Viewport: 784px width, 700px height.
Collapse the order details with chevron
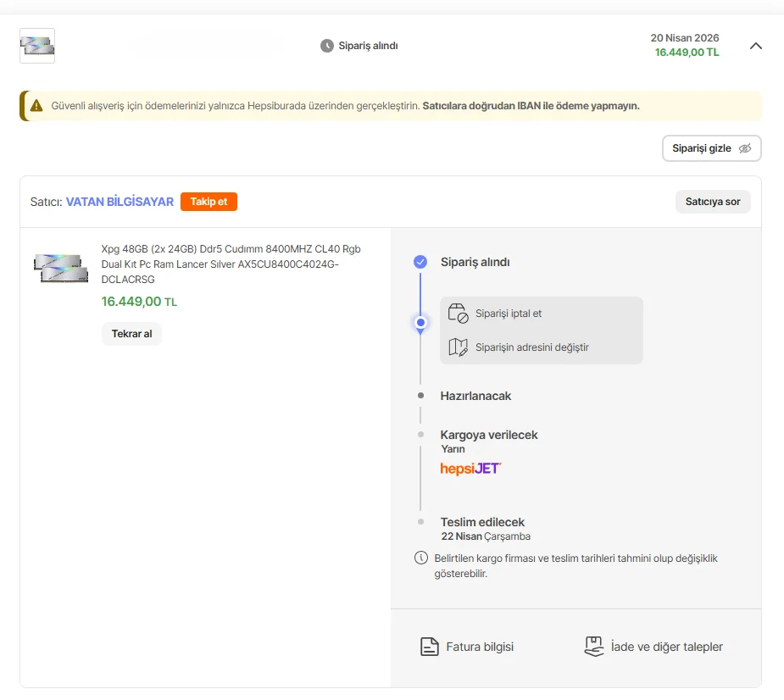point(756,46)
